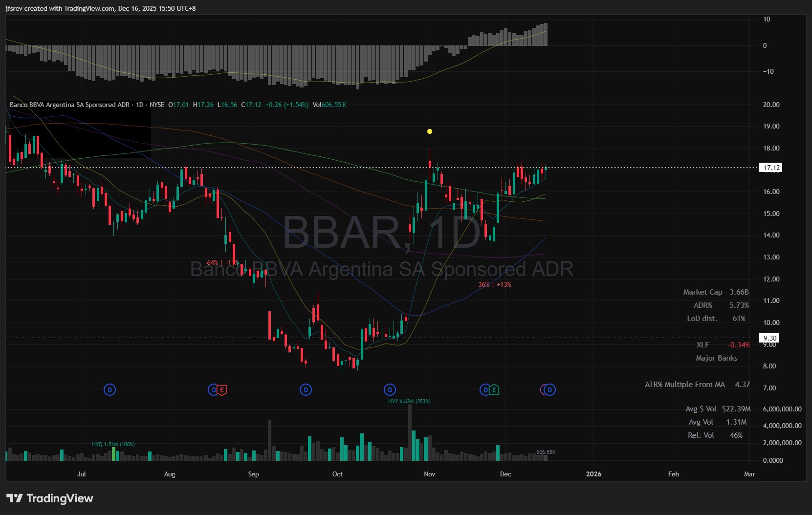Click the HVQ 1.51M (100%) label

pyautogui.click(x=113, y=444)
